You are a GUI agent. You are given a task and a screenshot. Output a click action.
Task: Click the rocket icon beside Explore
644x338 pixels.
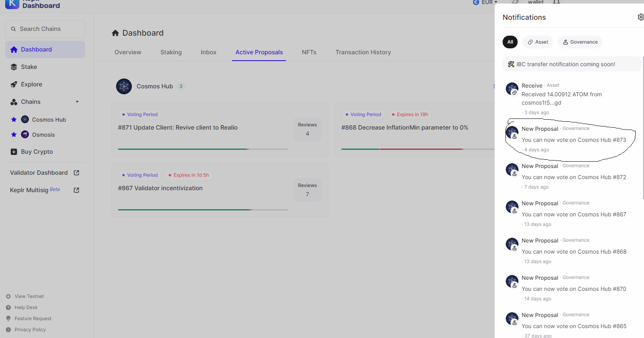[14, 84]
